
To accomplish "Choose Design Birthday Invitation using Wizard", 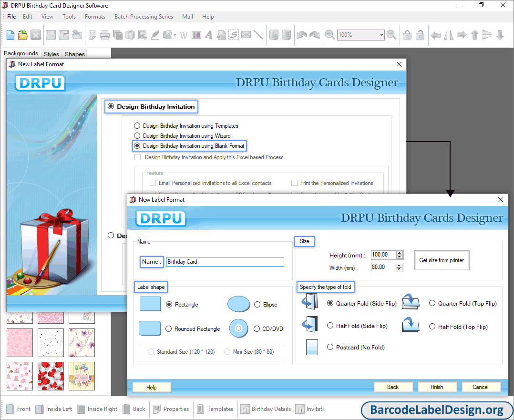I will 137,136.
